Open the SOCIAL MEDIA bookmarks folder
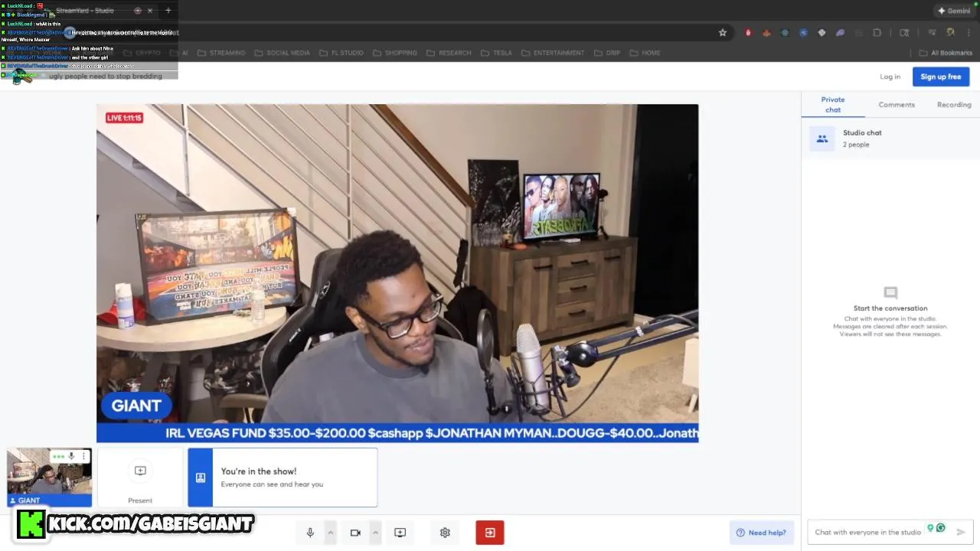The width and height of the screenshot is (980, 551). point(283,53)
